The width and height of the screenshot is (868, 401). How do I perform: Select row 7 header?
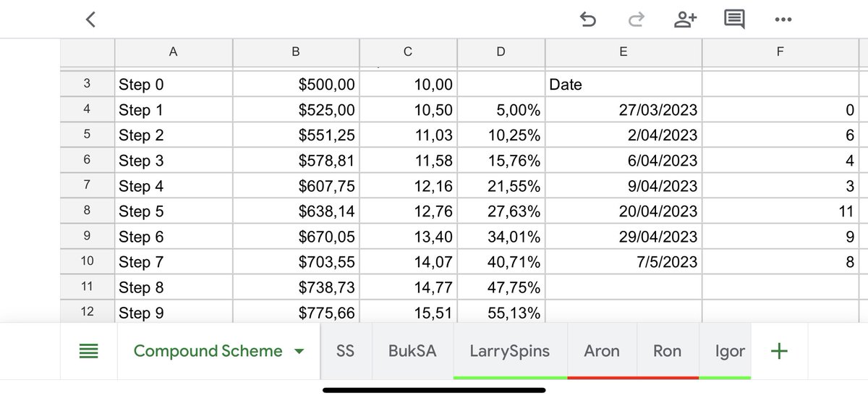(x=87, y=185)
